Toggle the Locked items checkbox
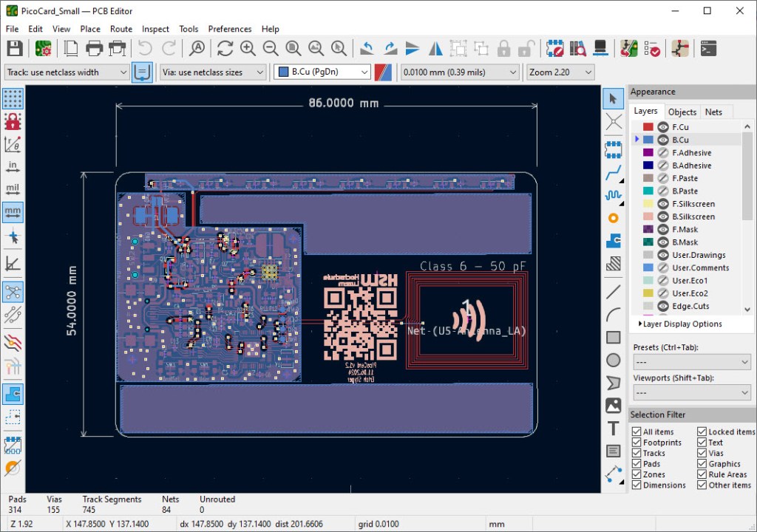The width and height of the screenshot is (757, 532). tap(702, 432)
